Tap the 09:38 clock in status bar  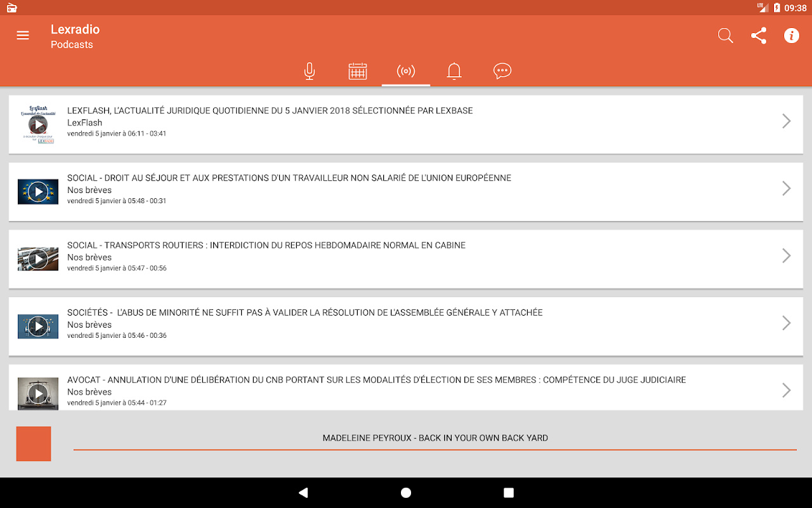(x=796, y=8)
